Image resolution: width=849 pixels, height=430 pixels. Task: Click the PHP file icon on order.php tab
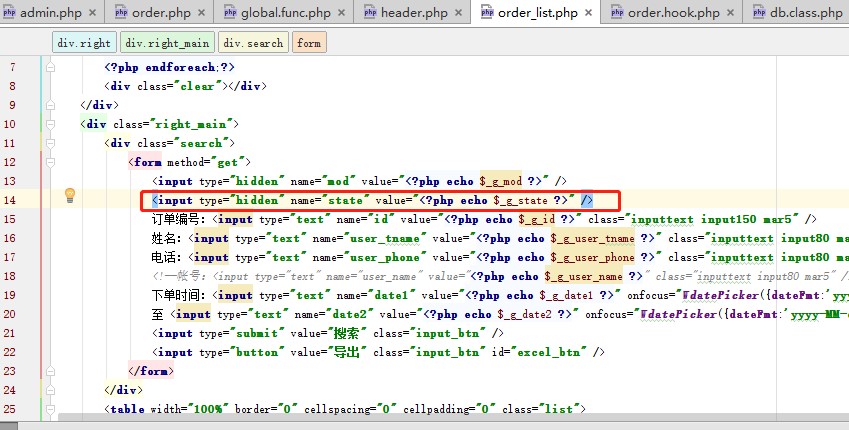[x=121, y=12]
